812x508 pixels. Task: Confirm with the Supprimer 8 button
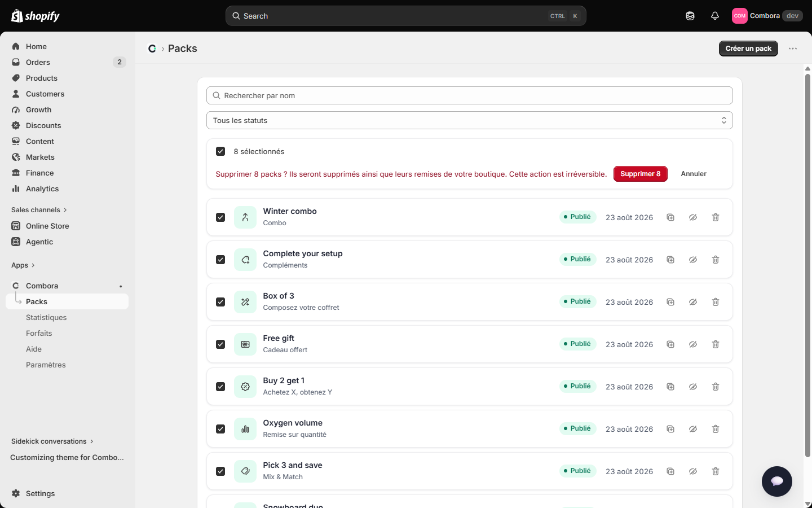(x=641, y=174)
